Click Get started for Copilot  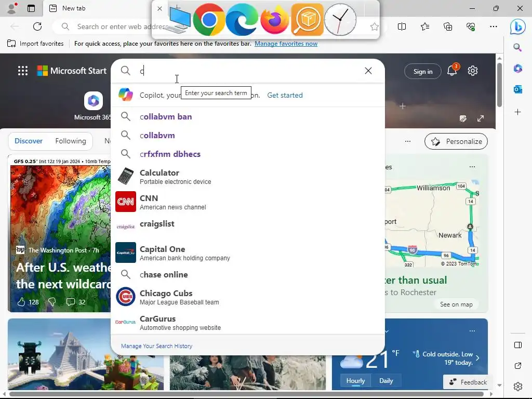click(x=285, y=96)
